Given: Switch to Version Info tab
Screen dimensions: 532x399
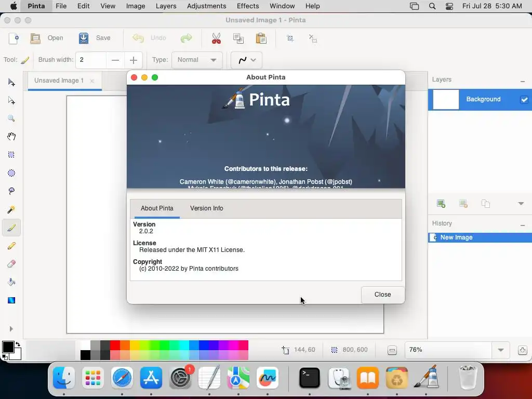Looking at the screenshot, I should click(x=207, y=208).
